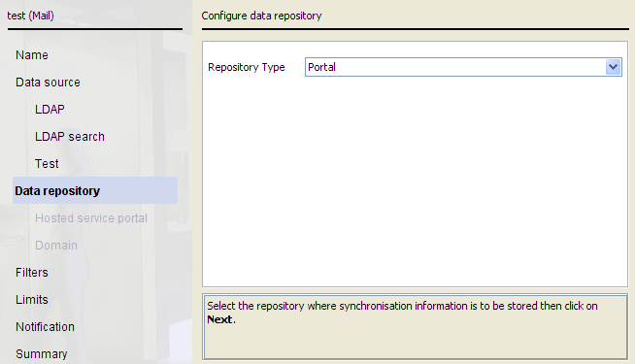Jump to the LDAP search step

pyautogui.click(x=70, y=137)
